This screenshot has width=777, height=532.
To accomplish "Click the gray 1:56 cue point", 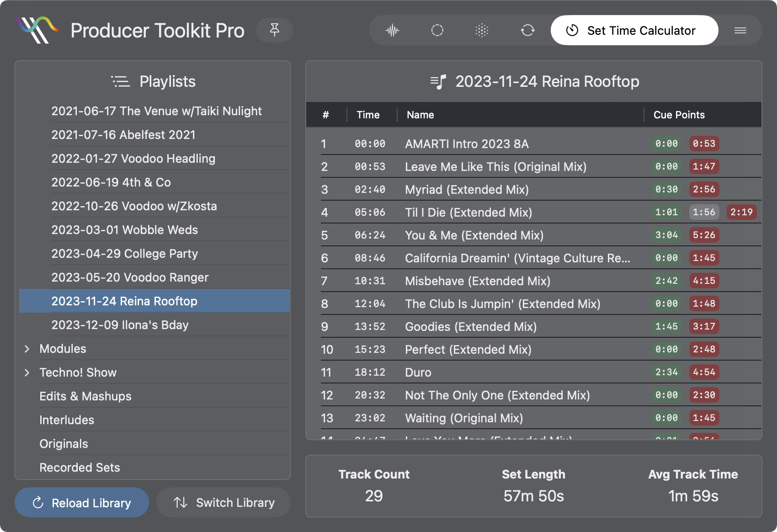I will 704,212.
